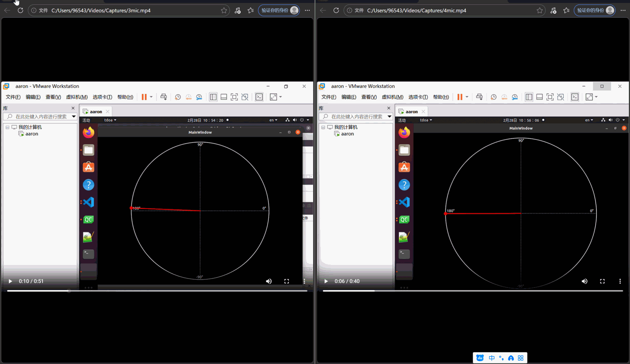Enter fullscreen for the 3mic.mp4 video
The height and width of the screenshot is (364, 630).
(286, 281)
